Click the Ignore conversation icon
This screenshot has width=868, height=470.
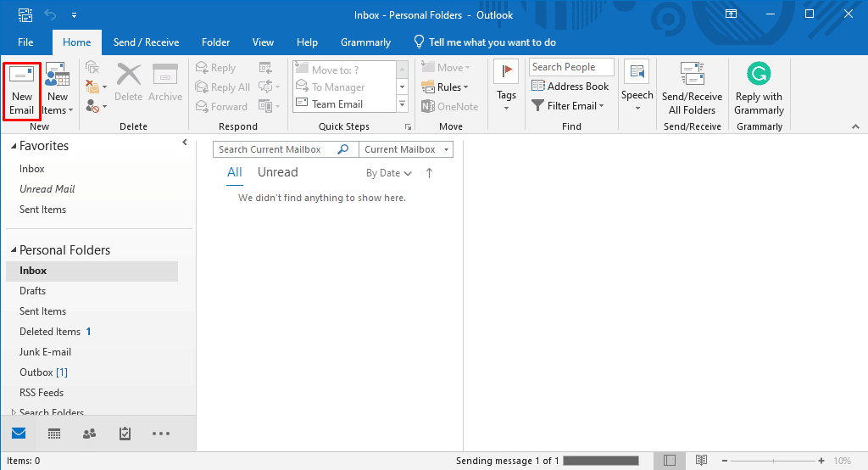[92, 68]
